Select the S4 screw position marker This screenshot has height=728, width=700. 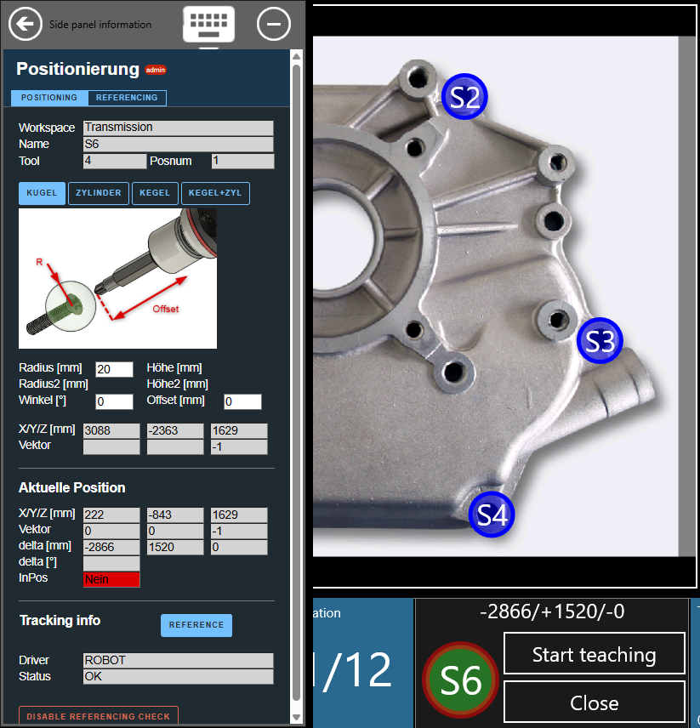point(492,515)
